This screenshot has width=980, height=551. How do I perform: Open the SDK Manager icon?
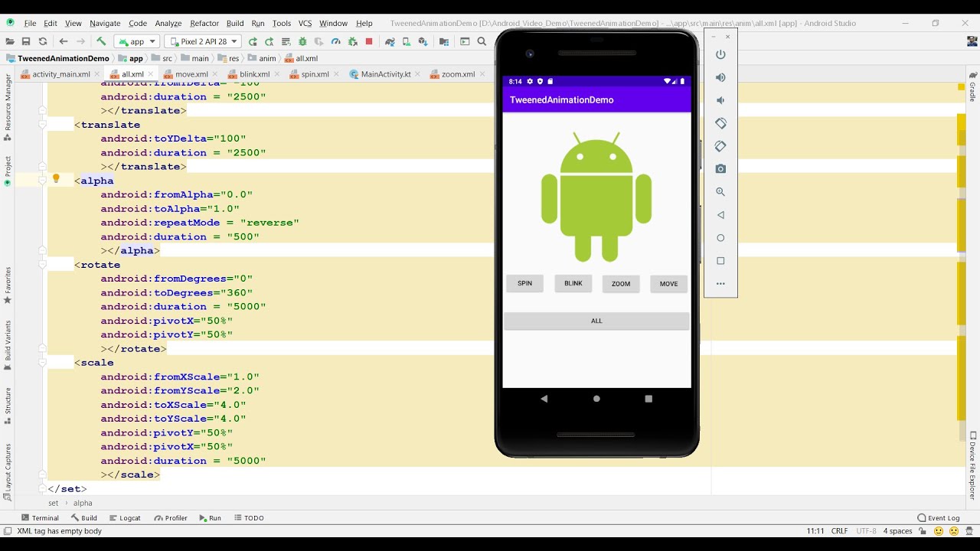tap(423, 41)
